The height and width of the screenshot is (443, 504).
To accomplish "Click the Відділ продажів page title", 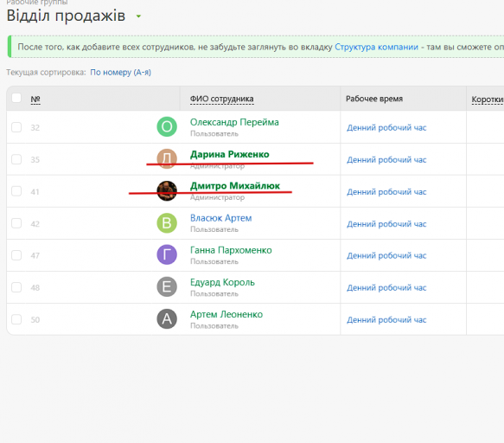I will 66,16.
